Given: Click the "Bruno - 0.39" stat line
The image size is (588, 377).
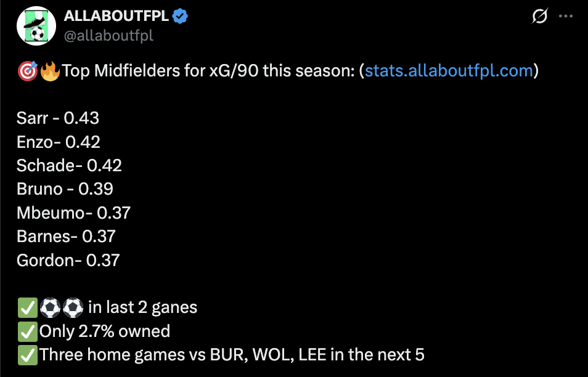Looking at the screenshot, I should point(65,189).
